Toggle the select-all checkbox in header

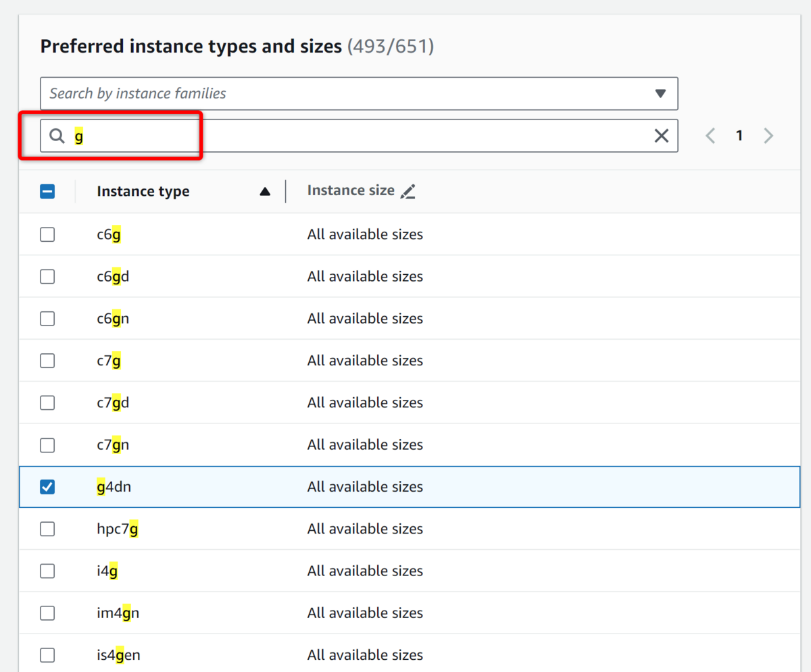[x=47, y=191]
